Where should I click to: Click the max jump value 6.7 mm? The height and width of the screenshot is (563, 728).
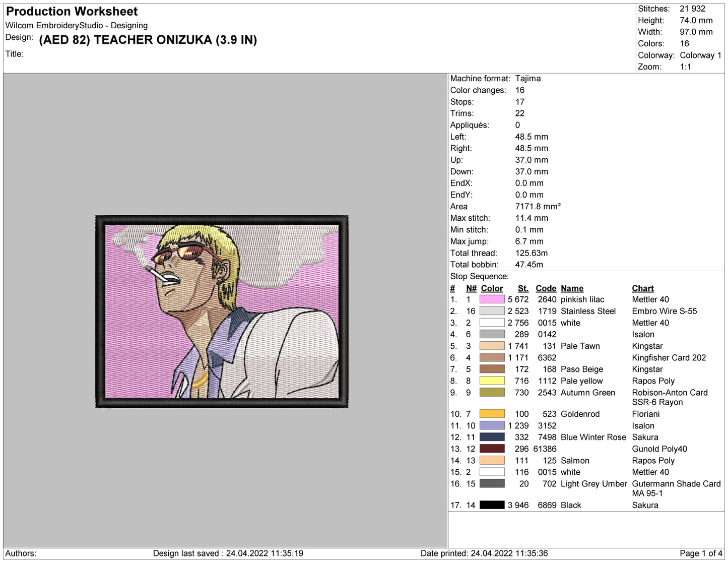[x=530, y=241]
